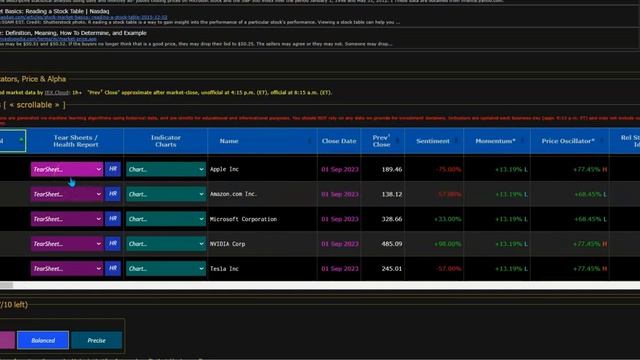Click the HR health report button for Apple Inc
The width and height of the screenshot is (640, 360).
tap(113, 169)
